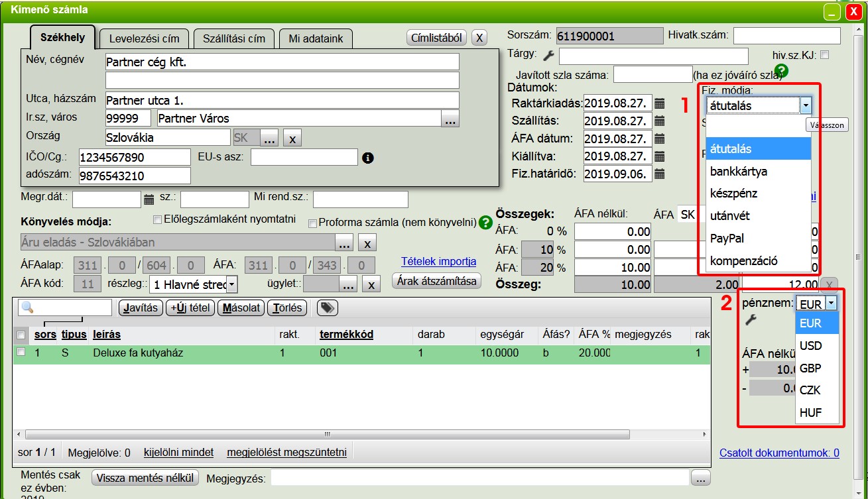The image size is (868, 499).
Task: Select HUF in the currency list
Action: 818,412
